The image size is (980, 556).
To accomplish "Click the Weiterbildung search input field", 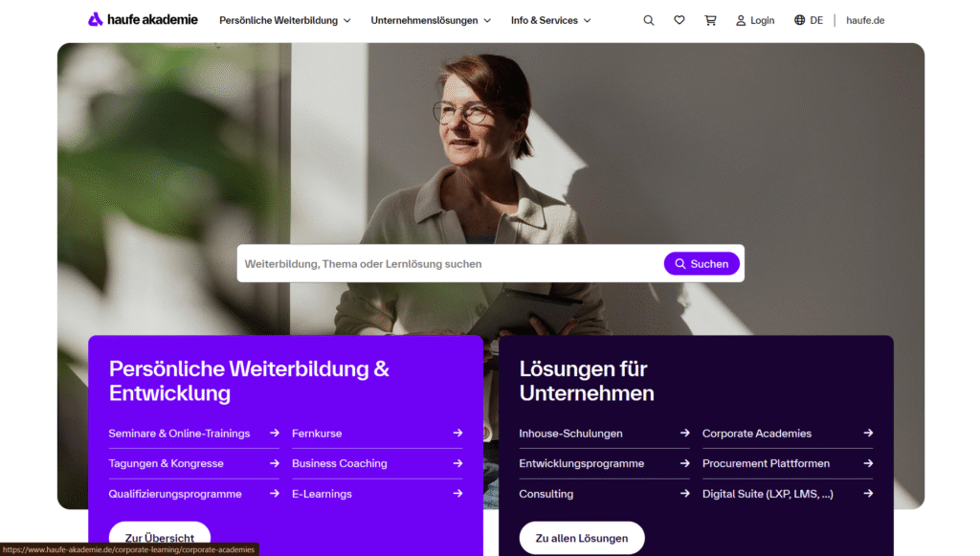I will tap(450, 263).
